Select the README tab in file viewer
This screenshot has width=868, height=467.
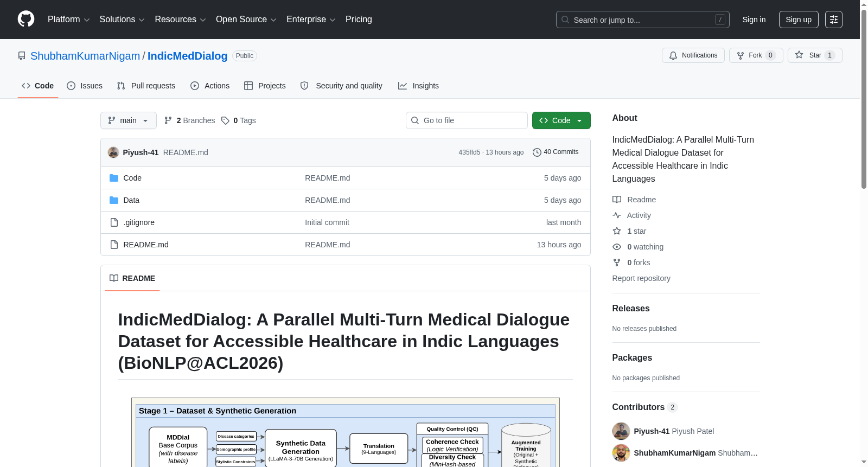[132, 278]
